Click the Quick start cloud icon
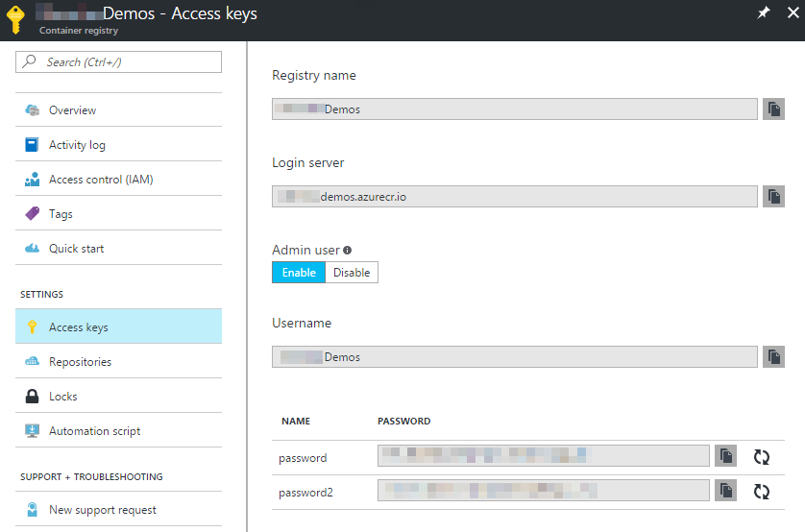The width and height of the screenshot is (805, 532). coord(33,249)
